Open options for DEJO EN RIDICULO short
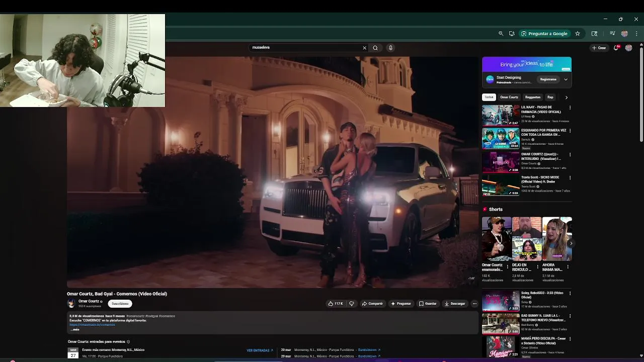This screenshot has height=362, width=644. pos(537,267)
